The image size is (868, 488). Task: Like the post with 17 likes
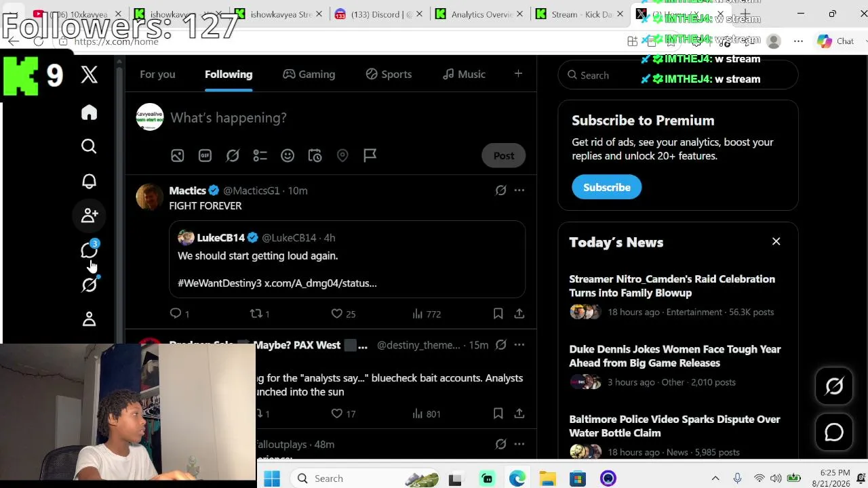(x=343, y=413)
